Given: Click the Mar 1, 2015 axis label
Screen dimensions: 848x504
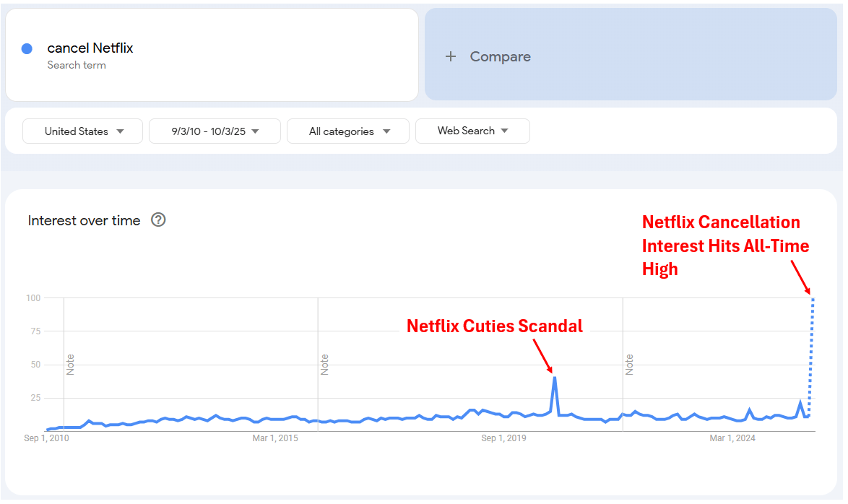Looking at the screenshot, I should pos(274,438).
